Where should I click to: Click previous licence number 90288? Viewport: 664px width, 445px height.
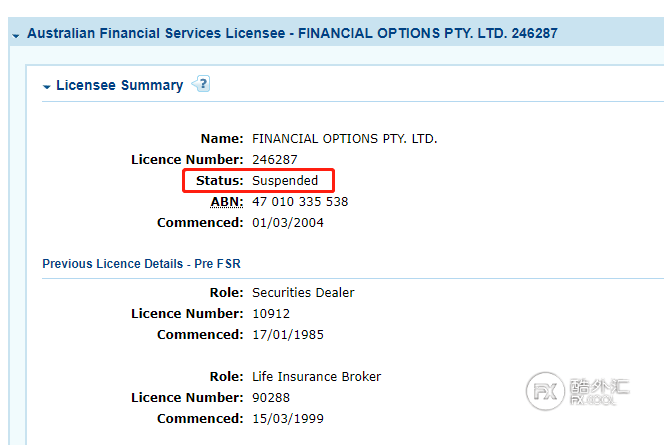[271, 398]
